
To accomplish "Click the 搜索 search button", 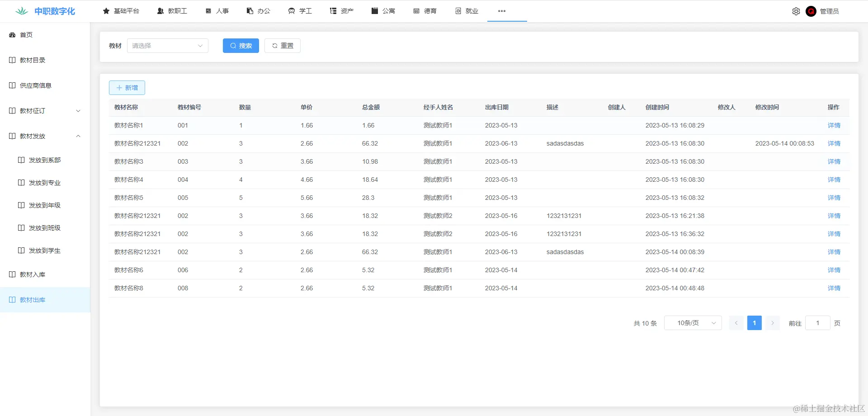I will (241, 46).
